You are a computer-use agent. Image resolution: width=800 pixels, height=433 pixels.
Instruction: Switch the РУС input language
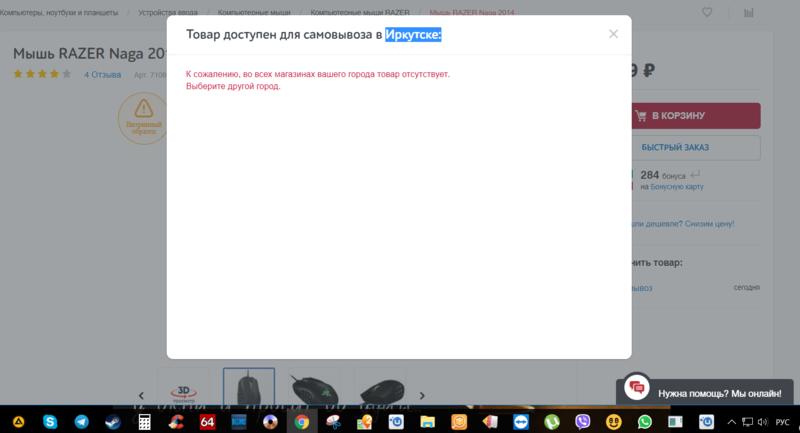pos(782,422)
